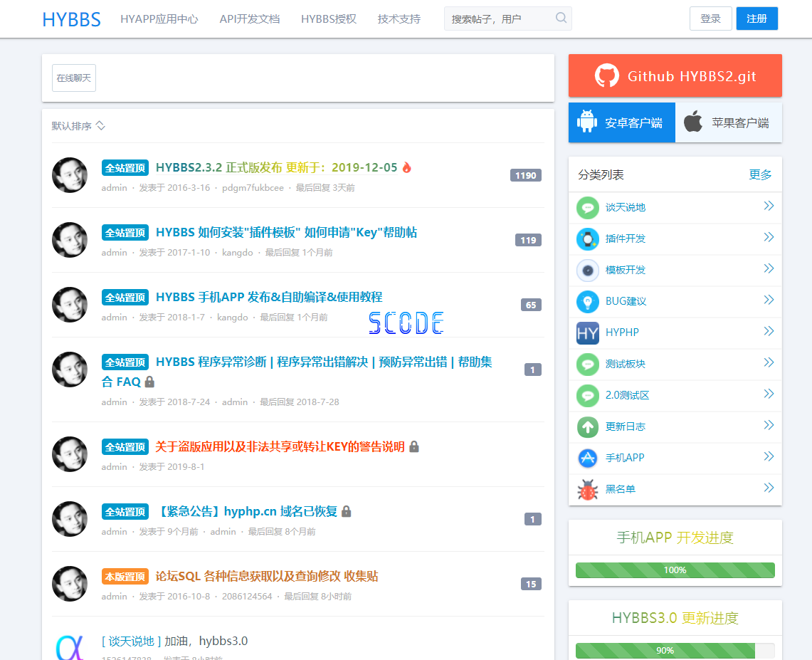812x660 pixels.
Task: Click the 更新日志 up-arrow icon
Action: [588, 427]
